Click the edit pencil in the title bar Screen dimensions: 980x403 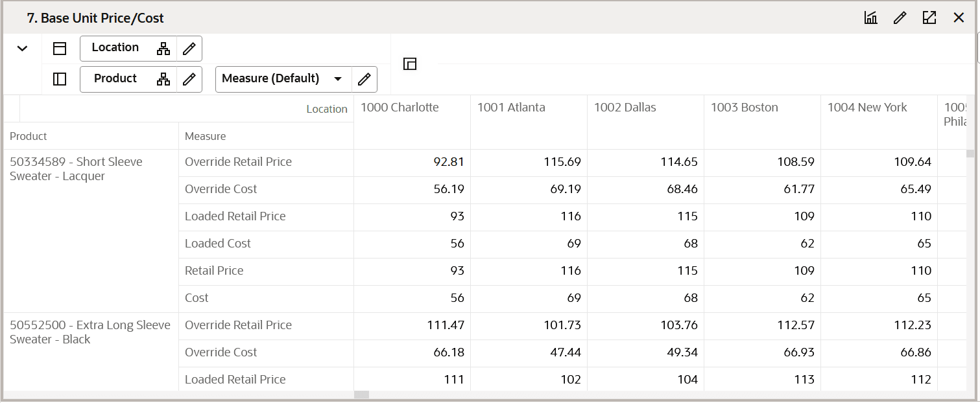(x=900, y=17)
